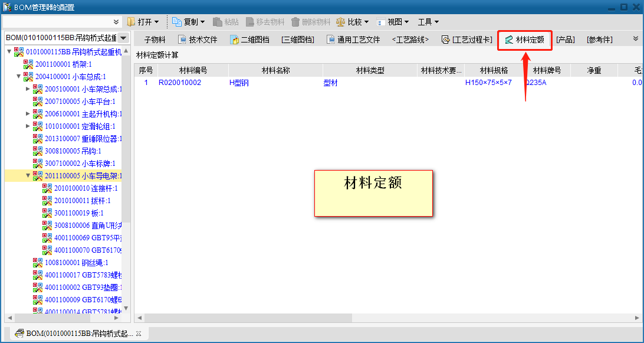Select tree item 1008100001 钢丝绳:1
Viewport: 644px width, 343px height.
point(77,262)
